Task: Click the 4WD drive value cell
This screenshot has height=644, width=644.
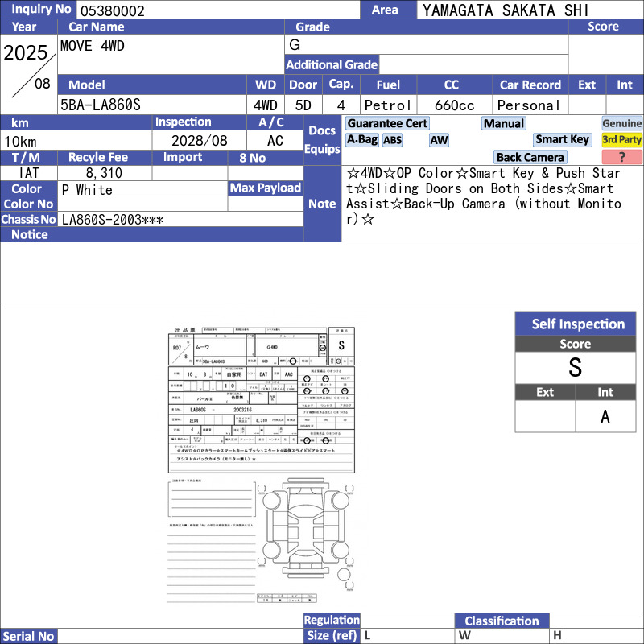Action: tap(266, 105)
